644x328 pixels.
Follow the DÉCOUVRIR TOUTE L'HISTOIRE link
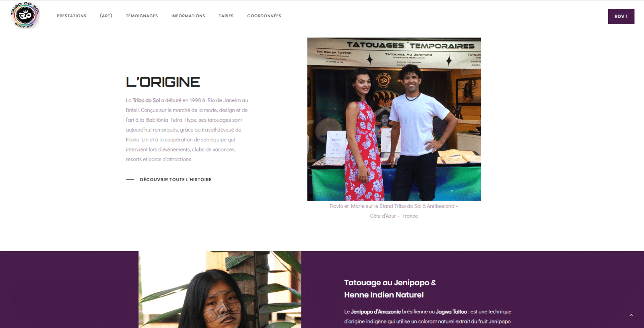175,180
